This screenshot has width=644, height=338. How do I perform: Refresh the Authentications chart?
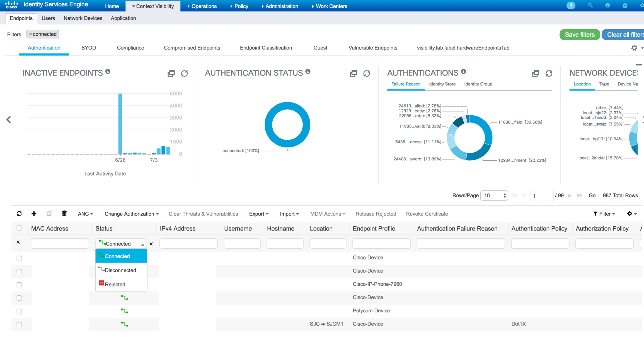tap(549, 73)
